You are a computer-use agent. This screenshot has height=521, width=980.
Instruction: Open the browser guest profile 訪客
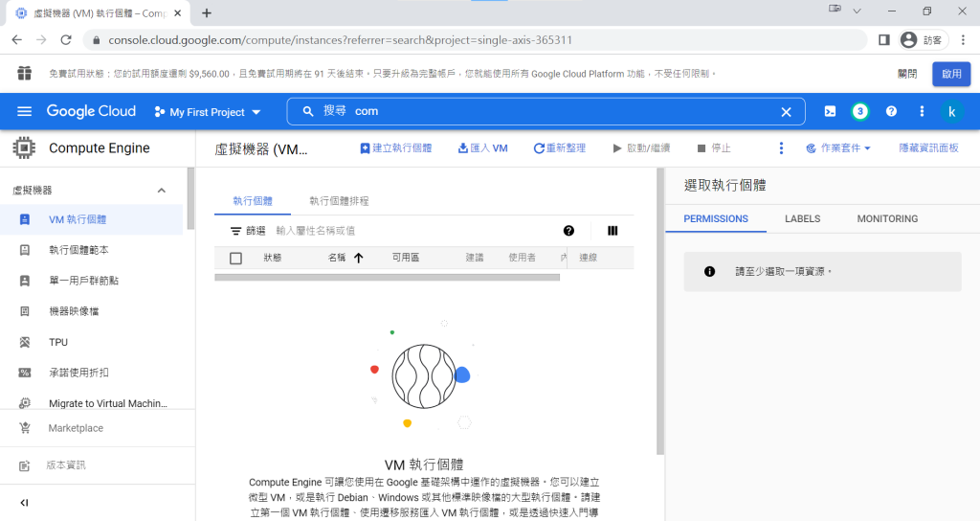pyautogui.click(x=924, y=40)
